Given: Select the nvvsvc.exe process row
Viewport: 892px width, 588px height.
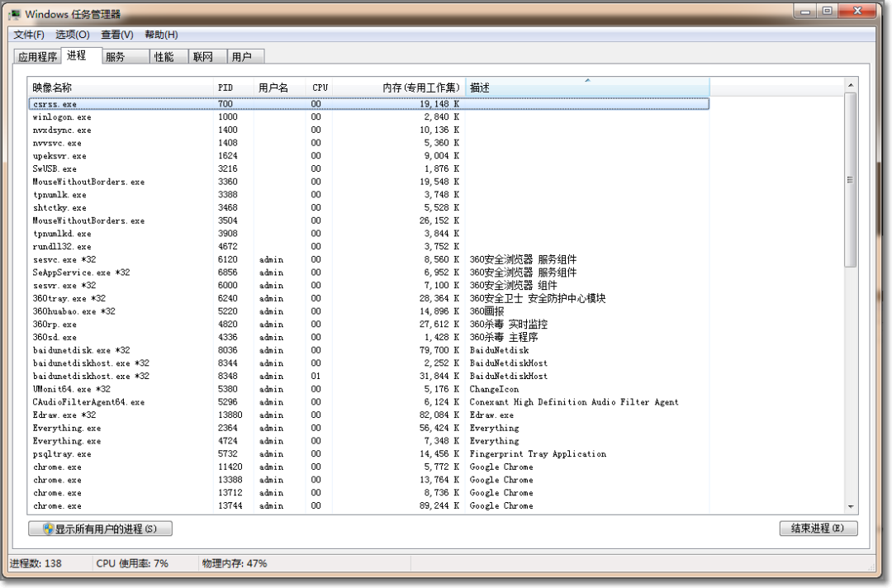Looking at the screenshot, I should tap(368, 143).
